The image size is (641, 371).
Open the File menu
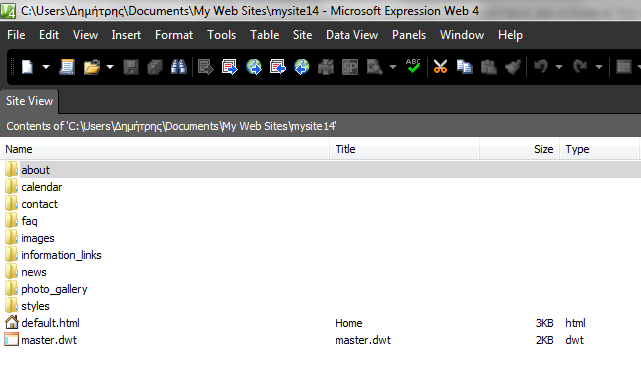click(16, 35)
